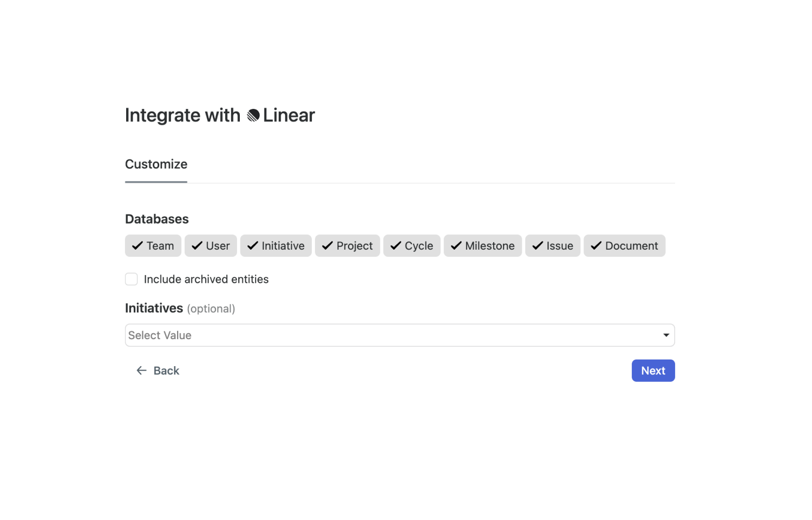
Task: Open the Initiatives Select Value dropdown
Action: [x=400, y=335]
